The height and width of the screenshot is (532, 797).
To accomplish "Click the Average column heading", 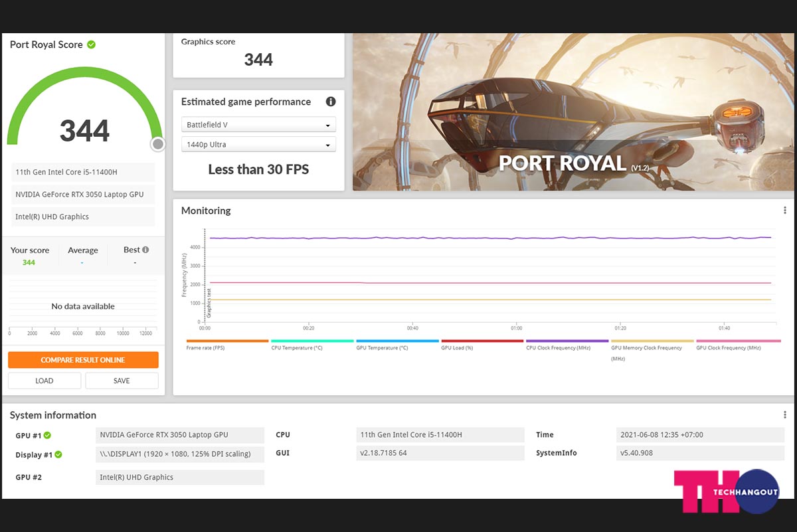I will (83, 250).
